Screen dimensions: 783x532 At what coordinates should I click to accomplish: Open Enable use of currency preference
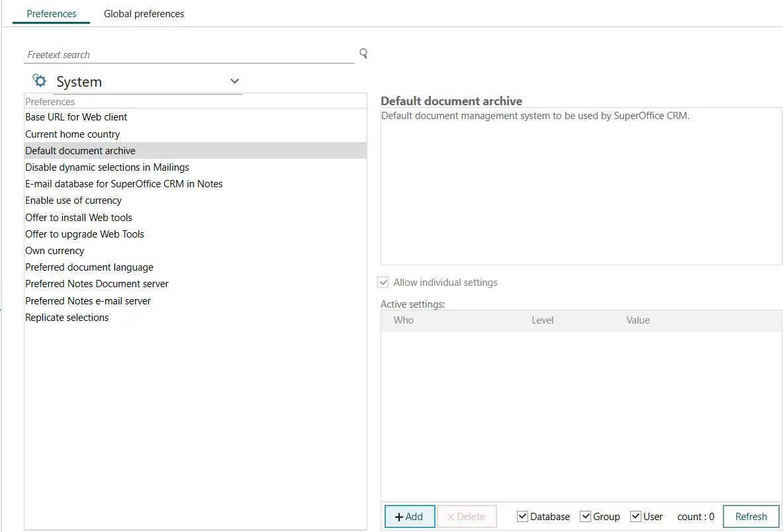[x=73, y=200]
